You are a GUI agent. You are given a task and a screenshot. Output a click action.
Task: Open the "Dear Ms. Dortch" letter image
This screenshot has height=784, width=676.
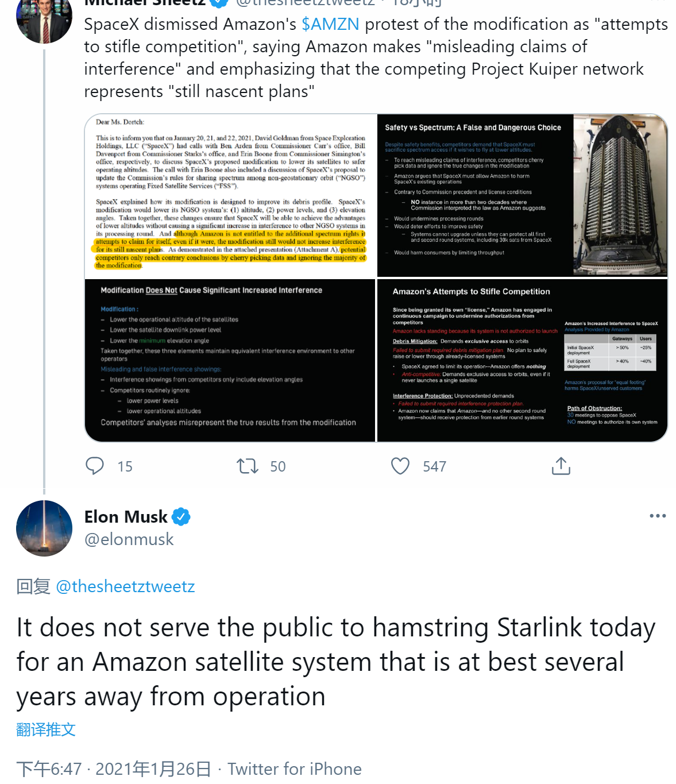(x=230, y=195)
